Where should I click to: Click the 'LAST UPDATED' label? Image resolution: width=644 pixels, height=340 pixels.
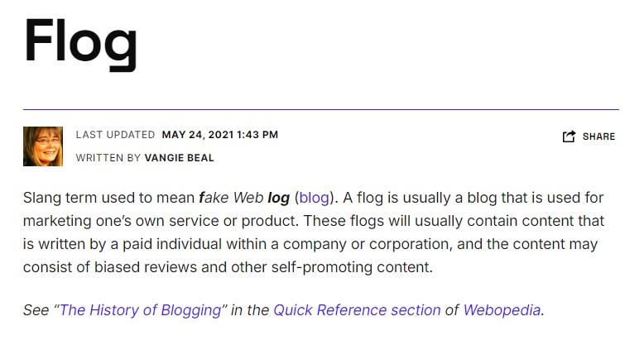(x=115, y=135)
